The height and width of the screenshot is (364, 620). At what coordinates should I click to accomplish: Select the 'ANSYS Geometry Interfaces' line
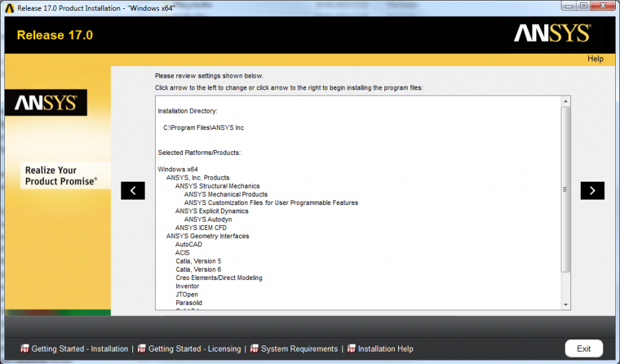coord(207,236)
